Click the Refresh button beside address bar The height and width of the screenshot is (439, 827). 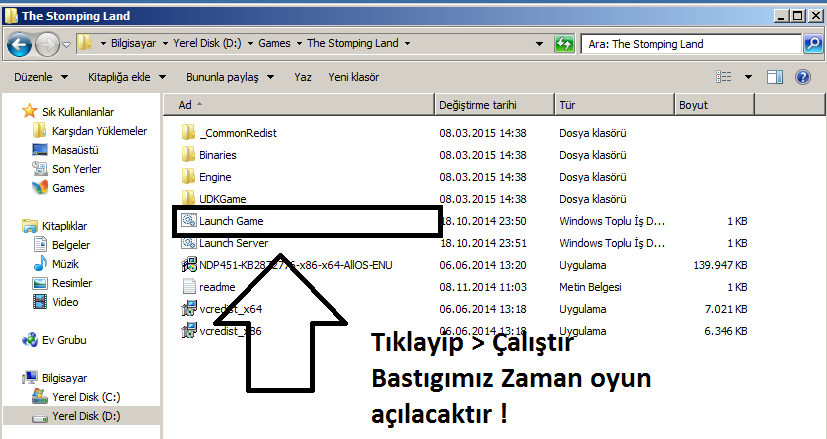click(564, 44)
